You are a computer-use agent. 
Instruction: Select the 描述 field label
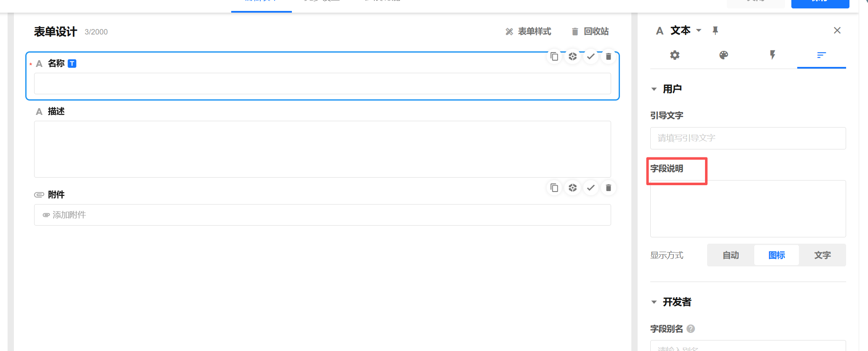click(x=56, y=112)
